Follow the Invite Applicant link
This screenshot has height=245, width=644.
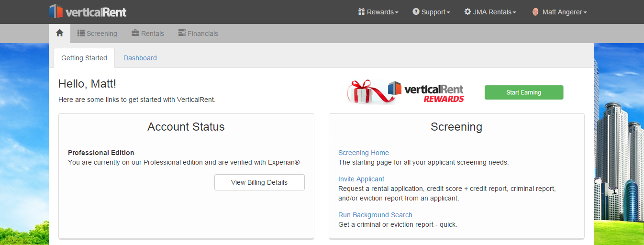tap(361, 179)
